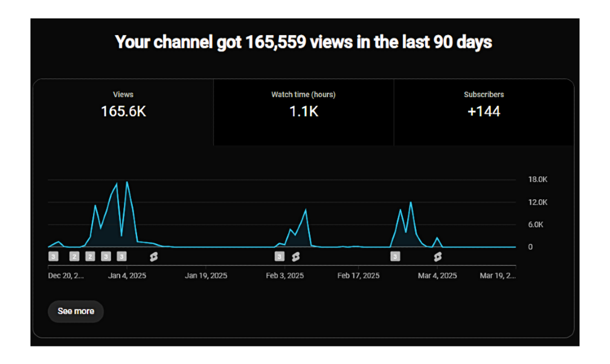Click the 'Jan 19, 2025' axis date label
610x364 pixels.
pyautogui.click(x=206, y=276)
